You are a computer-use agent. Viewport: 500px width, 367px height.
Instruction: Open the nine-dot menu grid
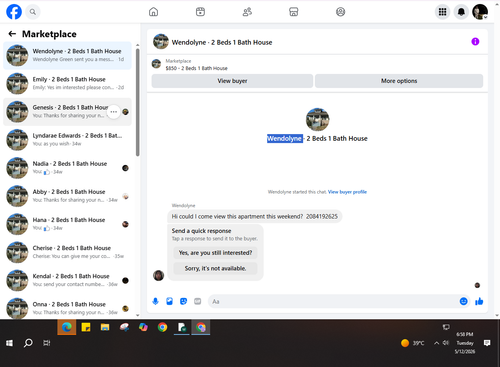[442, 12]
